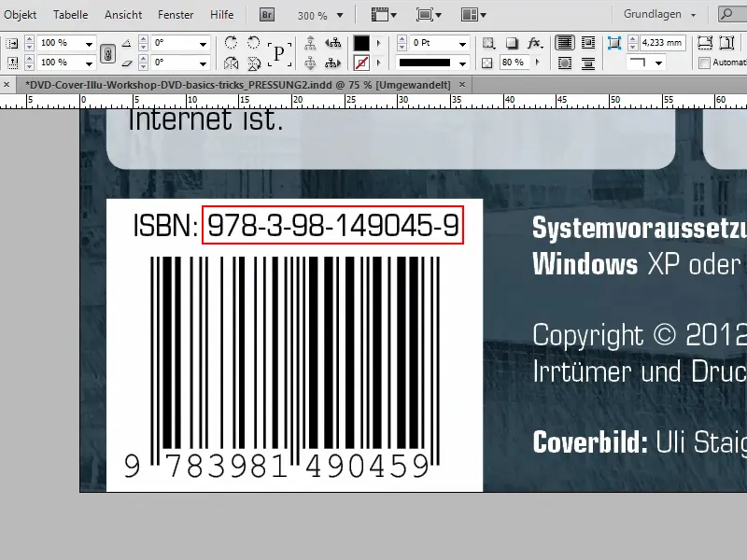The image size is (747, 560).
Task: Open the Grundlagen workspace switcher
Action: pos(659,14)
